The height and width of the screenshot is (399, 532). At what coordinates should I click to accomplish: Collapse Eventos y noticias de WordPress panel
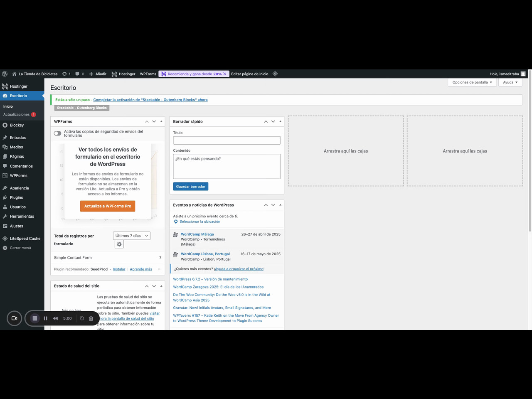coord(280,205)
